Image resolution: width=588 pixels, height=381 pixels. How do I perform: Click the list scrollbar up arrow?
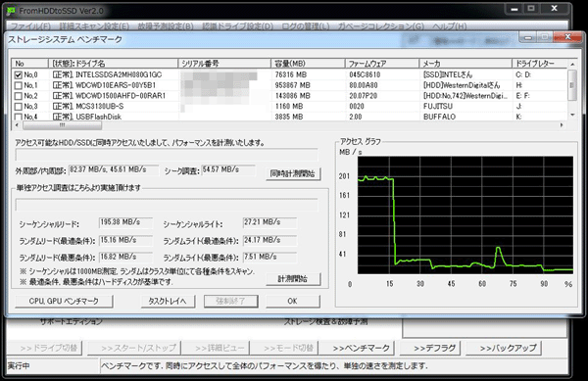(572, 64)
